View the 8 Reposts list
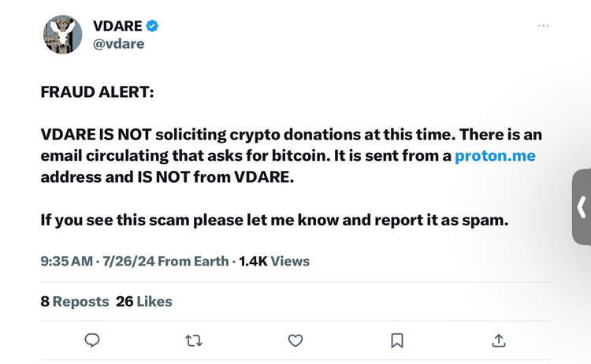This screenshot has width=591, height=364. [75, 302]
